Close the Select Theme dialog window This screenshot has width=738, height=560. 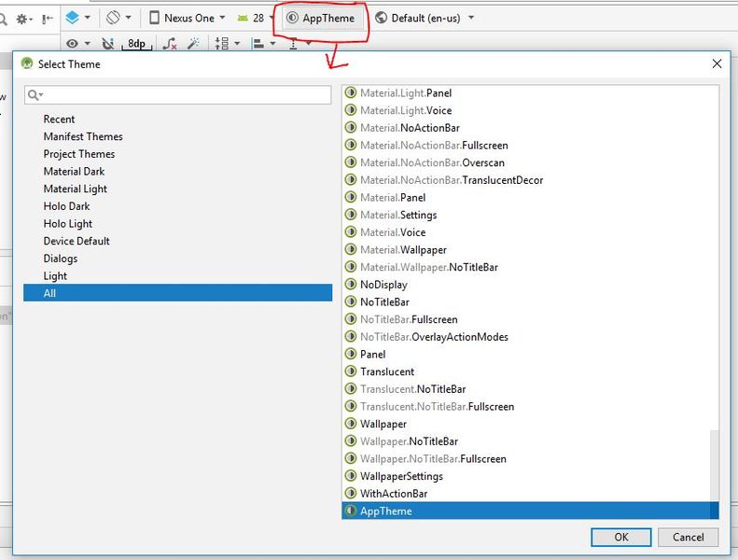[x=717, y=63]
